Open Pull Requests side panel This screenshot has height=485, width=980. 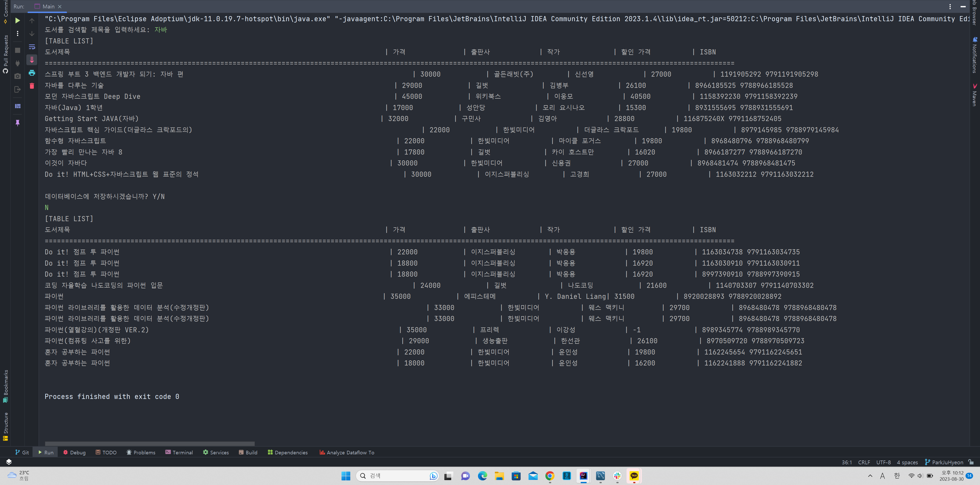[x=5, y=53]
